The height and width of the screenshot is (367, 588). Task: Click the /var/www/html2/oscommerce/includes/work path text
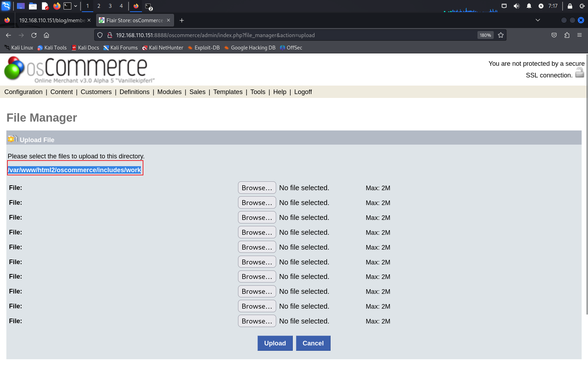pyautogui.click(x=75, y=170)
